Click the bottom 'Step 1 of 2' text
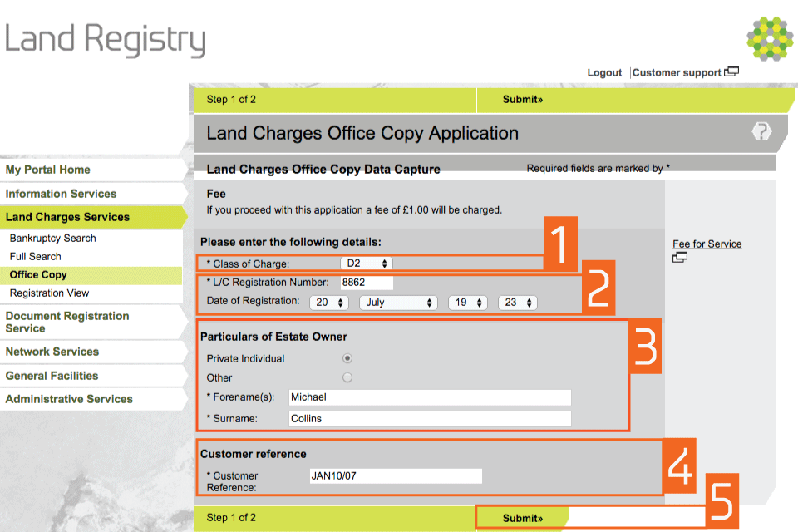The height and width of the screenshot is (532, 798). click(231, 518)
